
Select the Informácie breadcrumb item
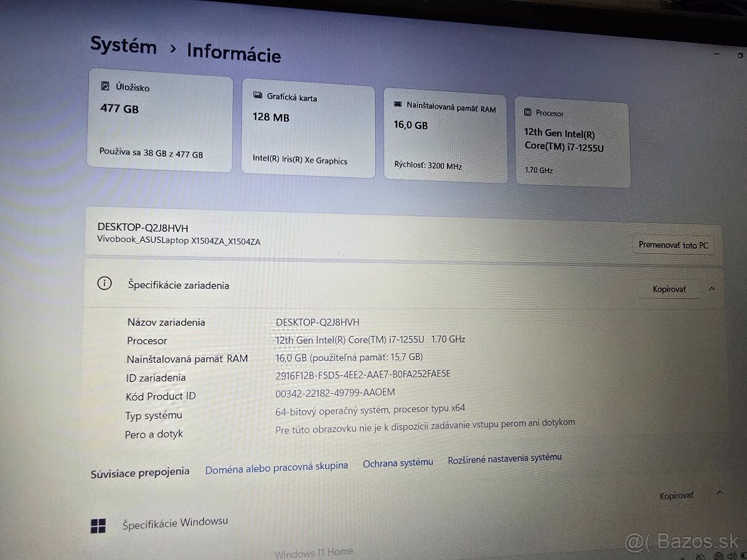pos(234,55)
